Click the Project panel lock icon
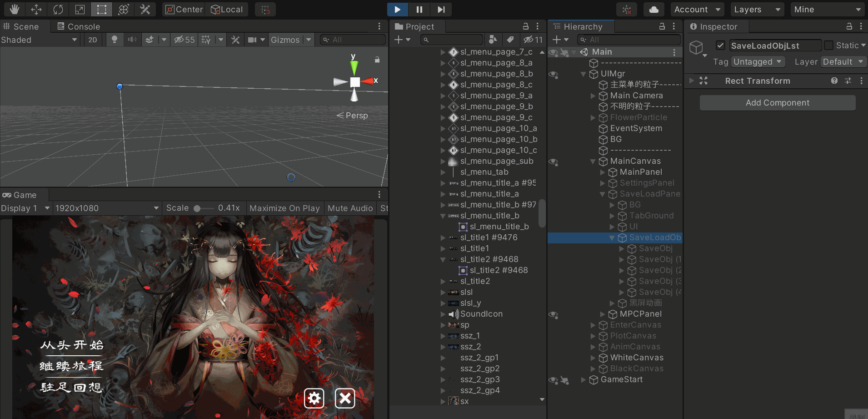 tap(525, 26)
